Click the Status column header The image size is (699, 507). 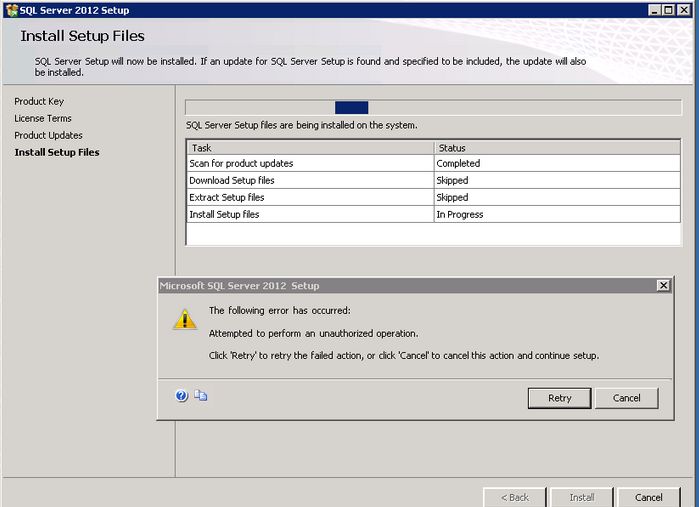pyautogui.click(x=557, y=148)
